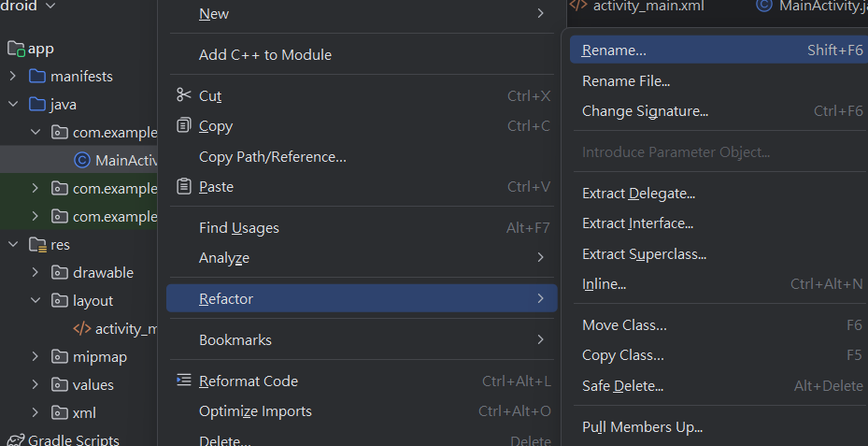Click the Paste clipboard icon

[183, 187]
